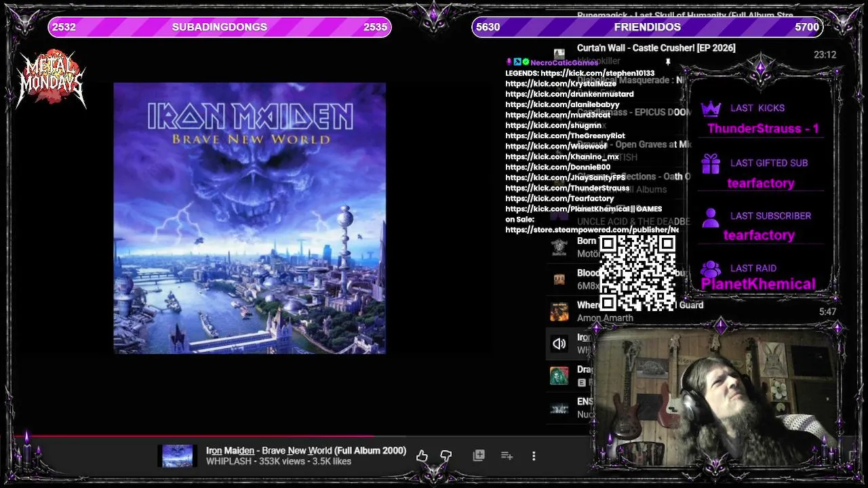Click the Motörhead thumbnail beside the 'Born' row
Screen dimensions: 868x488
[x=559, y=247]
